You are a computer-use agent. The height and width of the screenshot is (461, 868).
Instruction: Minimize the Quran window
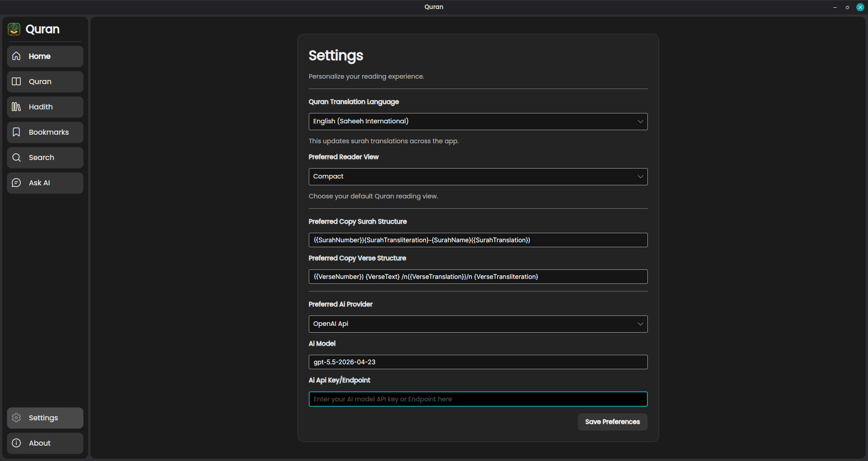coord(835,7)
